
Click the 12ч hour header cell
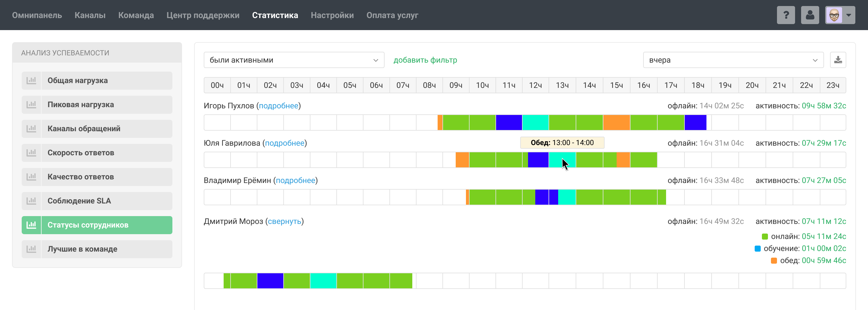click(535, 85)
